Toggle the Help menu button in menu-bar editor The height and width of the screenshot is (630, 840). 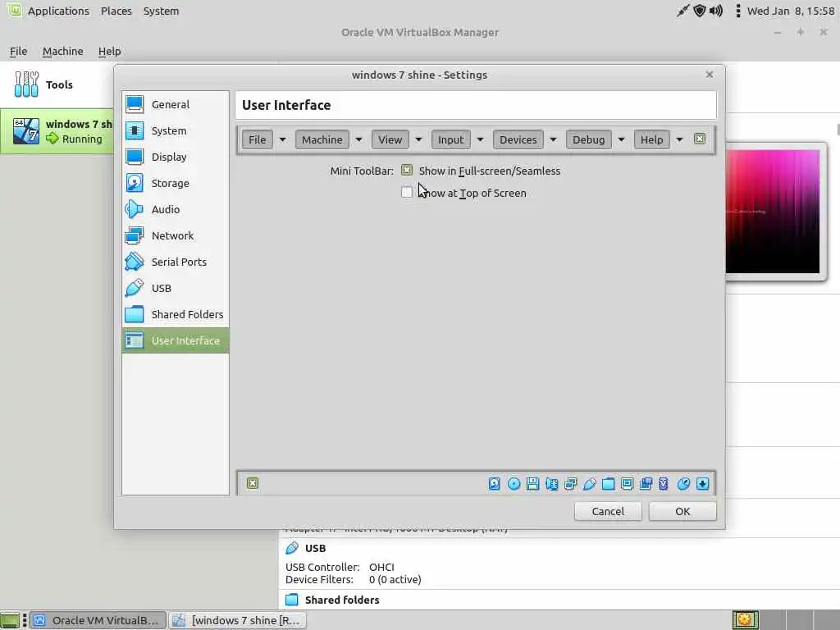click(651, 139)
